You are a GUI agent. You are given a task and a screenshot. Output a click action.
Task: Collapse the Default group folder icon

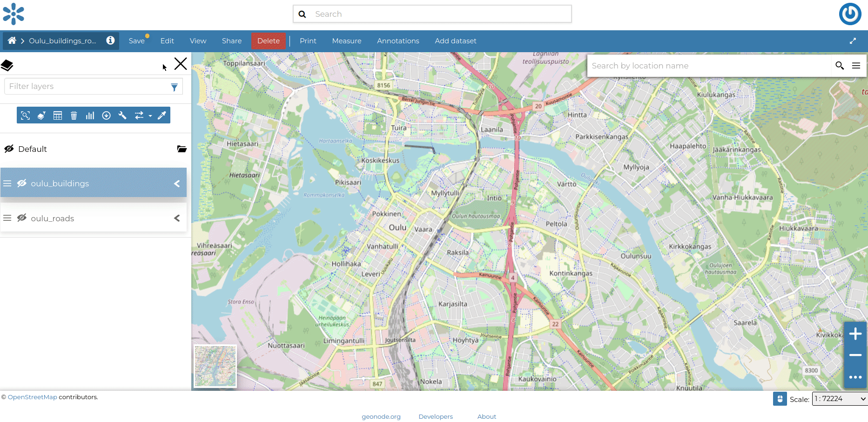point(182,149)
